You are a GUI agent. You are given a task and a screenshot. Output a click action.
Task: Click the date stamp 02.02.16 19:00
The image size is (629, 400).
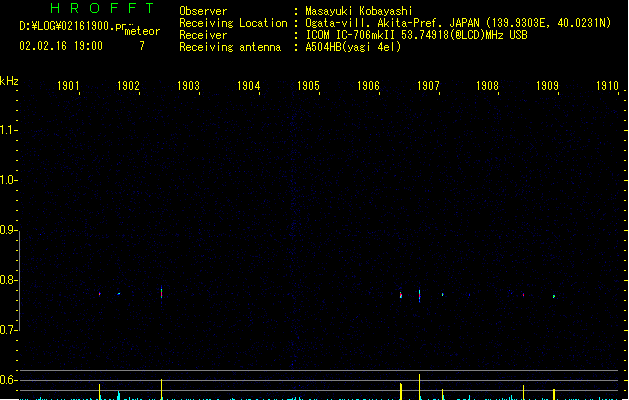61,46
